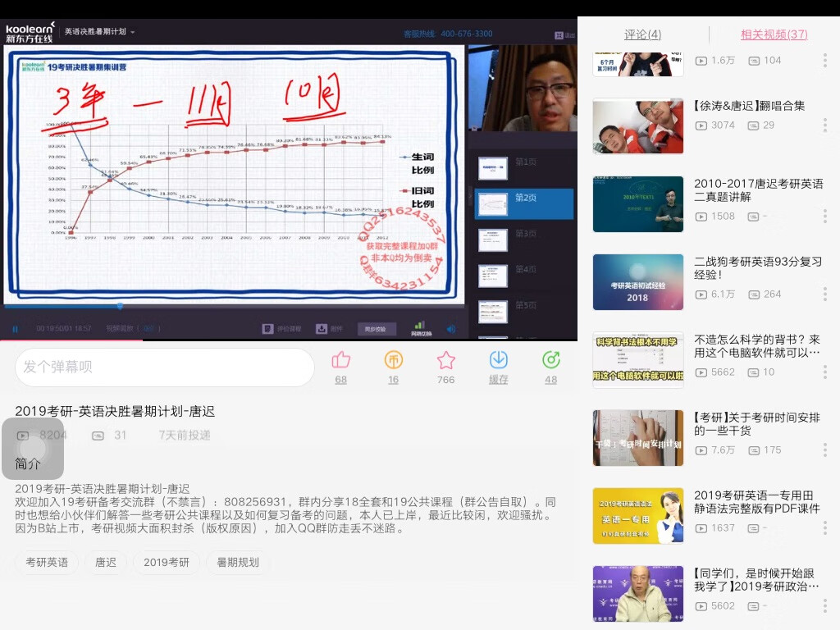Open the 2010年TEXT1 lecture thumbnail

(638, 204)
